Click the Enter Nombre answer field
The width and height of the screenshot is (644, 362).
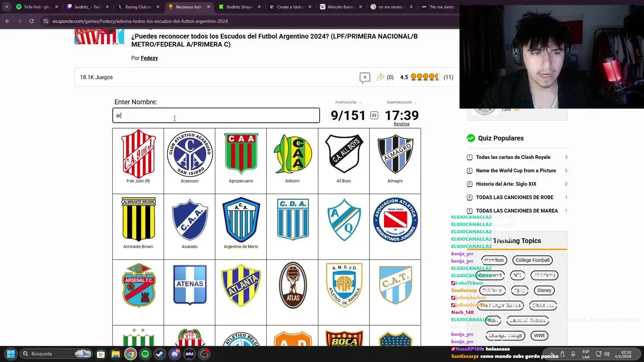216,115
